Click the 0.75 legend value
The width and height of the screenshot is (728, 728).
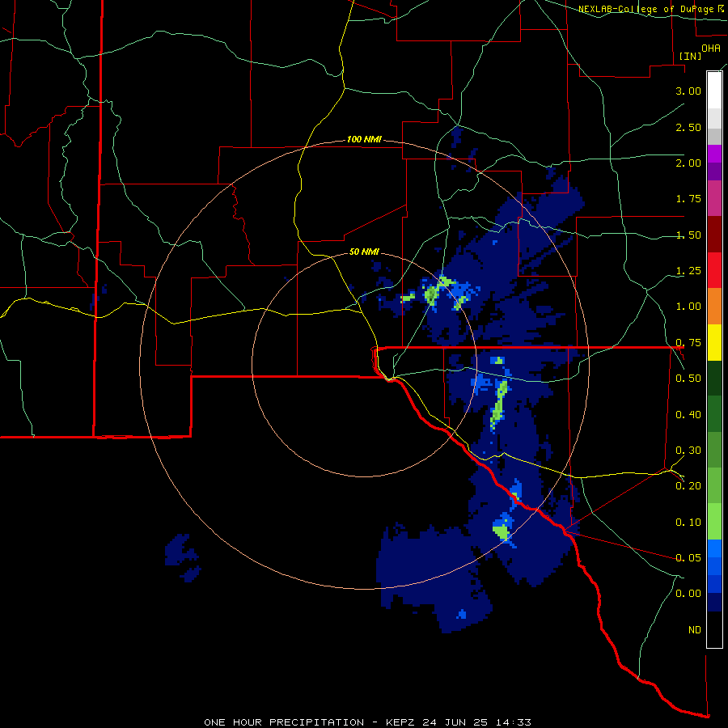688,343
